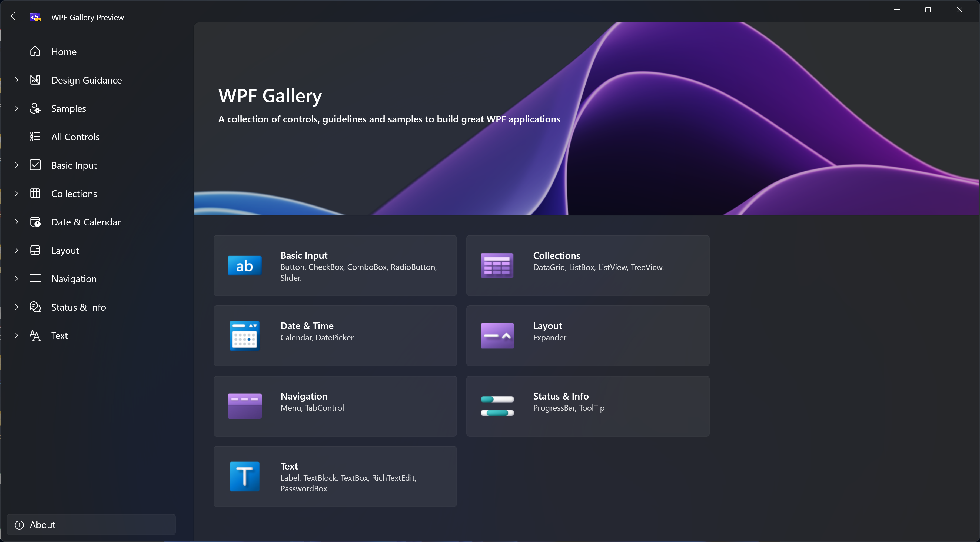Image resolution: width=980 pixels, height=542 pixels.
Task: Click the Basic Input checkbox icon in sidebar
Action: [x=35, y=165]
